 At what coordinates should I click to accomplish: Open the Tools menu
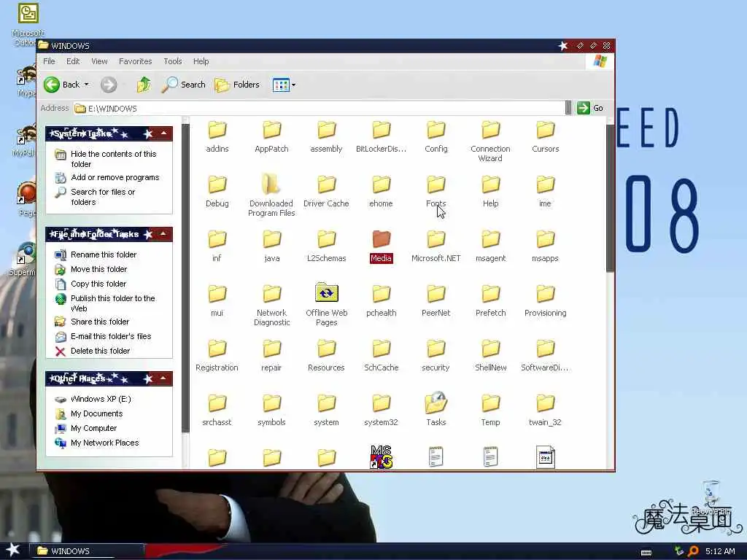tap(172, 61)
